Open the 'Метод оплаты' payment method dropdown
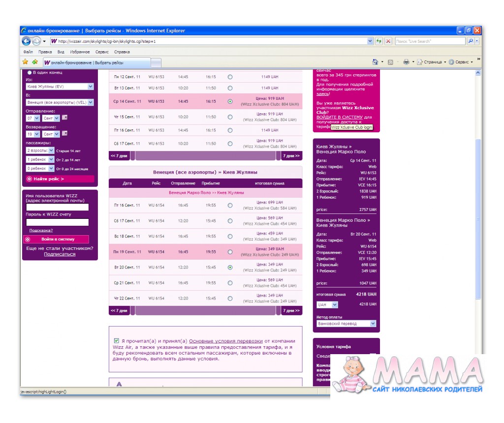 373,324
